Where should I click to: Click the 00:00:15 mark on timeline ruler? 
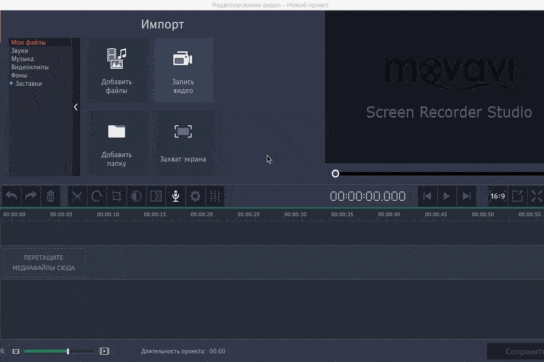point(155,214)
